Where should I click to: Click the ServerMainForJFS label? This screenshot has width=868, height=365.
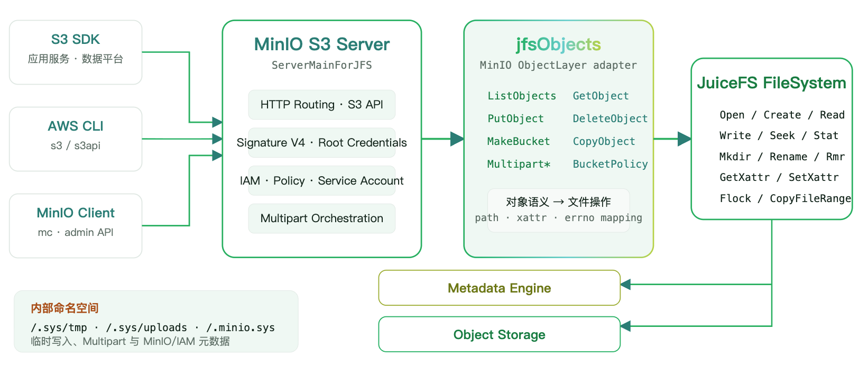point(322,65)
